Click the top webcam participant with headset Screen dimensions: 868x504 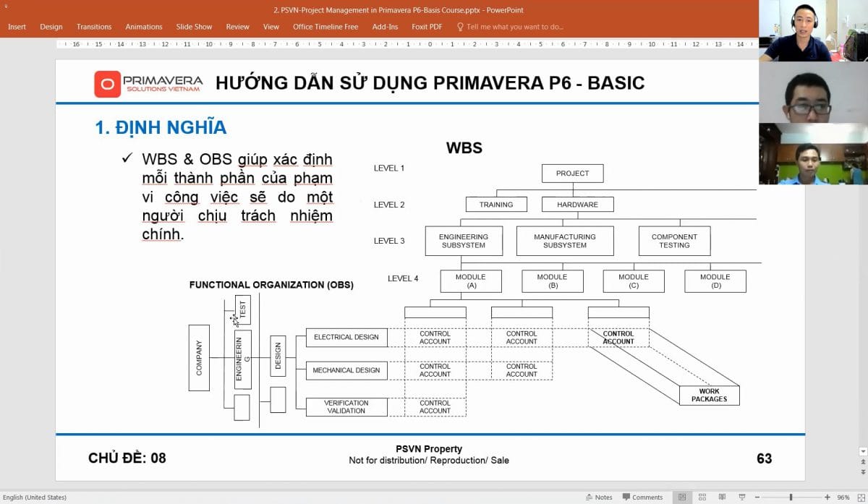coord(813,31)
